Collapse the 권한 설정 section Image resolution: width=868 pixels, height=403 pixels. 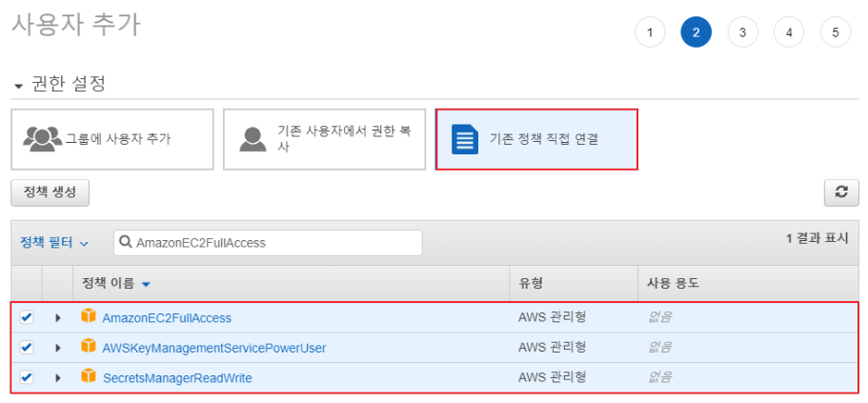(19, 86)
